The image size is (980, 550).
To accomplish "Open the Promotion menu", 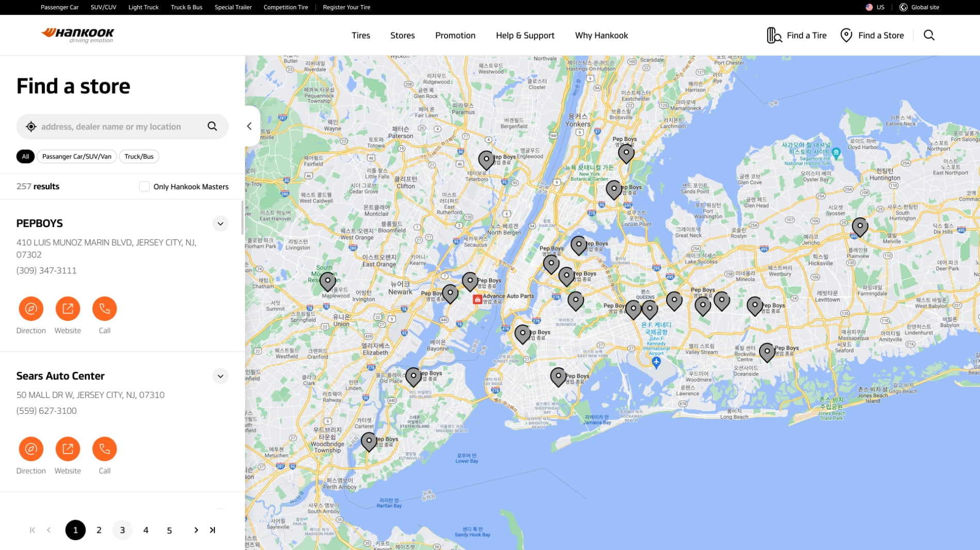I will pyautogui.click(x=455, y=35).
